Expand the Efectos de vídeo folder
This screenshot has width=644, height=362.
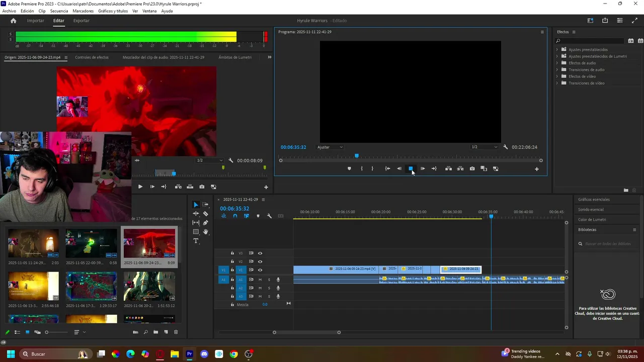[x=557, y=76]
